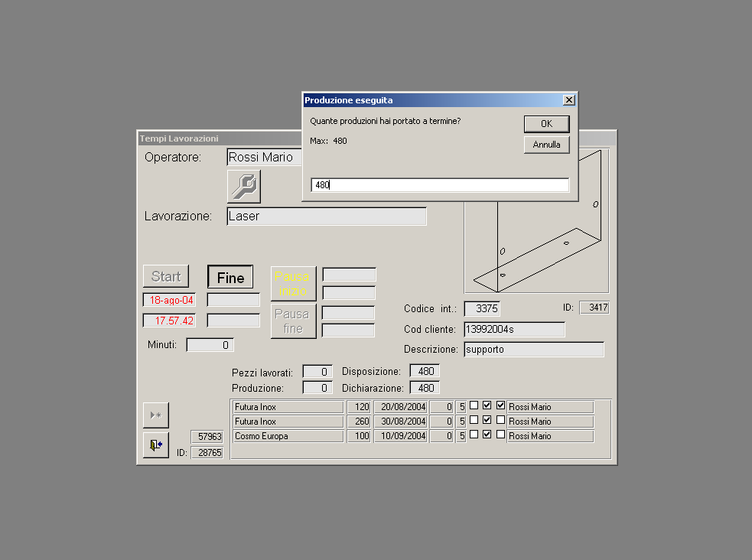Click the exit door icon button
Viewport: 752px width, 560px height.
tap(156, 445)
